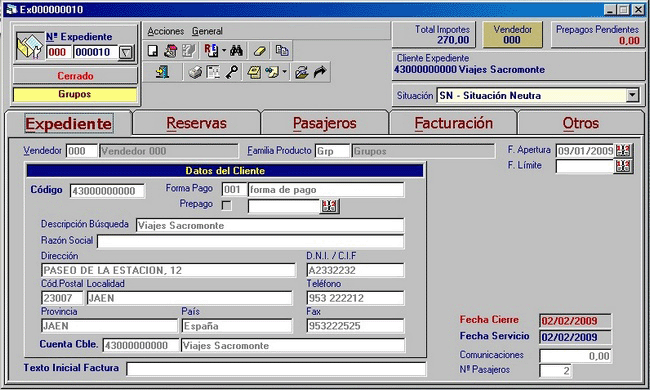
Task: Open calendar picker for F. Apertura
Action: pos(623,150)
